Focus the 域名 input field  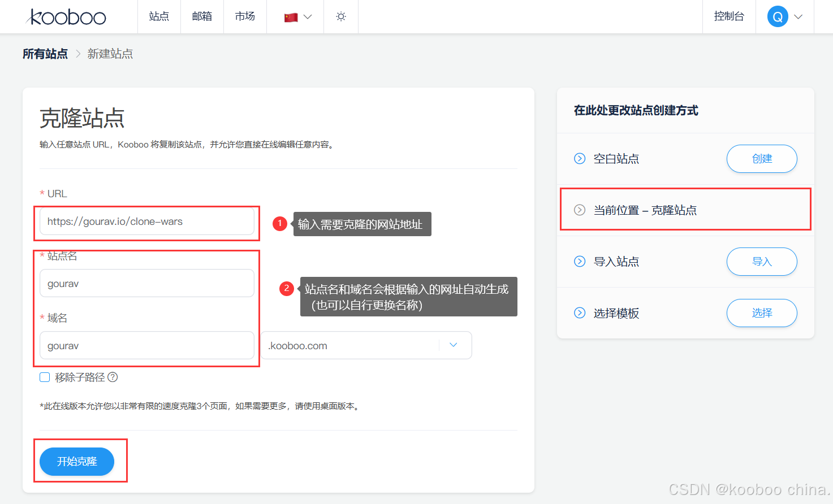(x=147, y=345)
